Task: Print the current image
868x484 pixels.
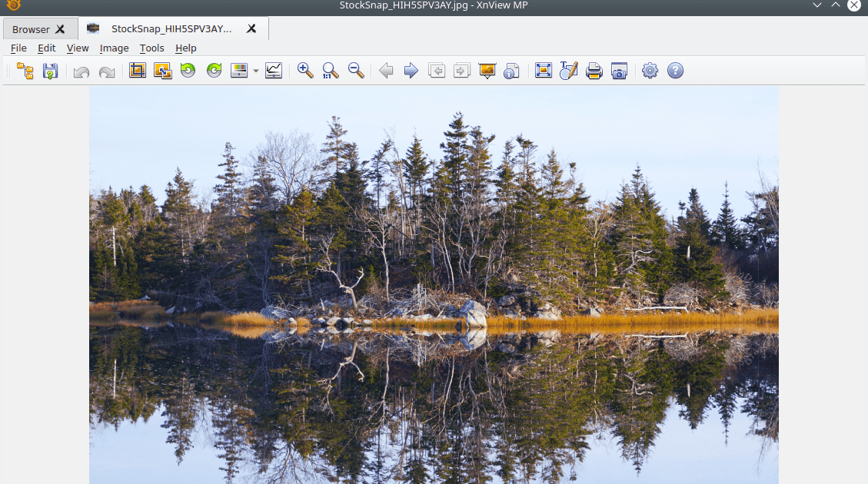Action: click(594, 71)
